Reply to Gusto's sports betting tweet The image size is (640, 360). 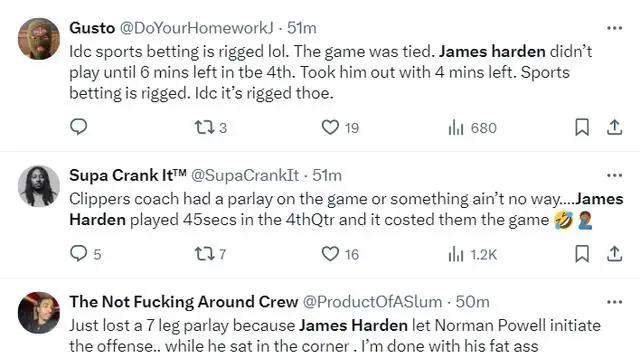click(78, 127)
